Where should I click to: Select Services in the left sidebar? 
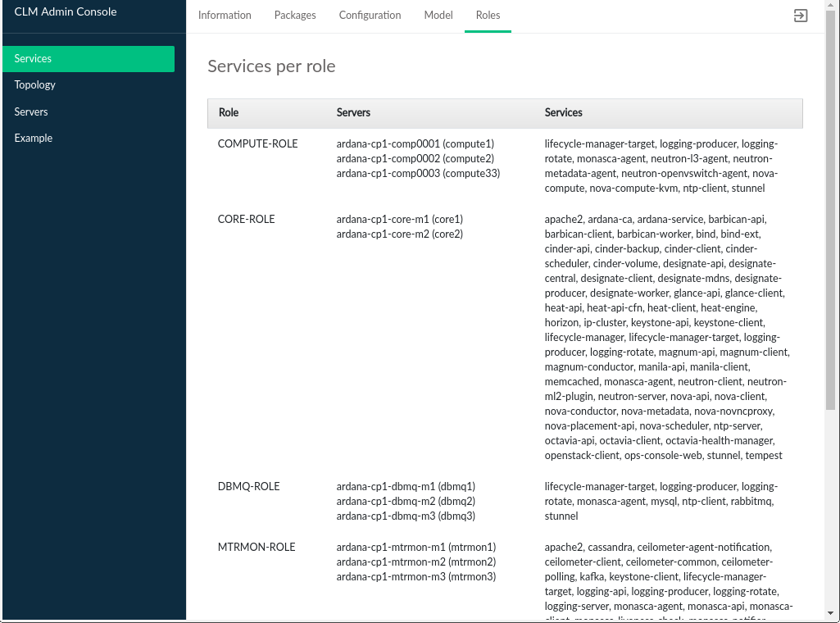pos(89,59)
